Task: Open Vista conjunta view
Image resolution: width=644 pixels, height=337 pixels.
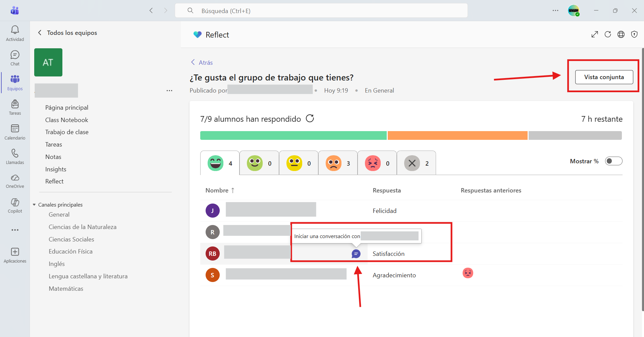Action: 604,77
